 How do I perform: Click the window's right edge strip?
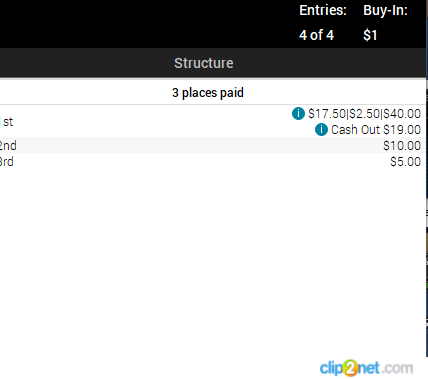click(427, 189)
